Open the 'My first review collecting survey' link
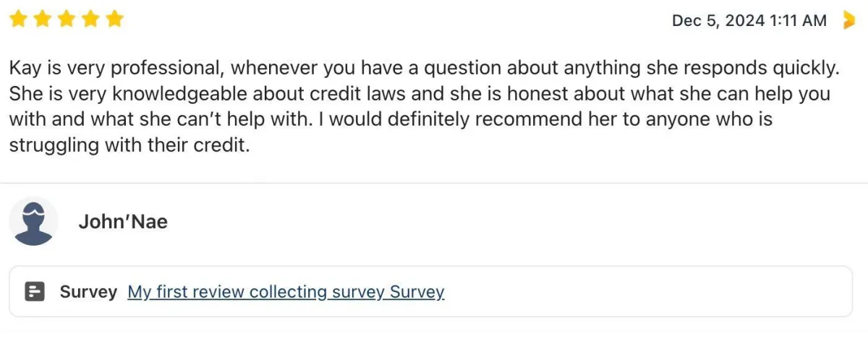The width and height of the screenshot is (868, 344). 286,292
